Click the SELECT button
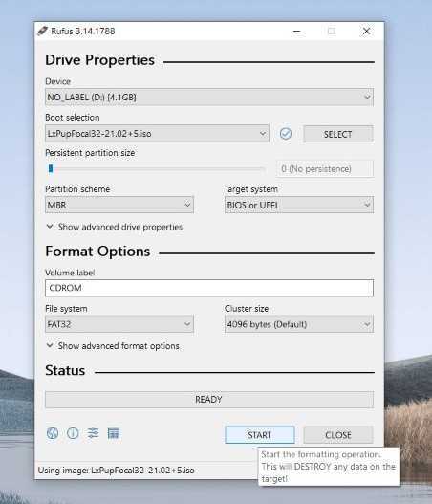The image size is (432, 504). (x=338, y=134)
